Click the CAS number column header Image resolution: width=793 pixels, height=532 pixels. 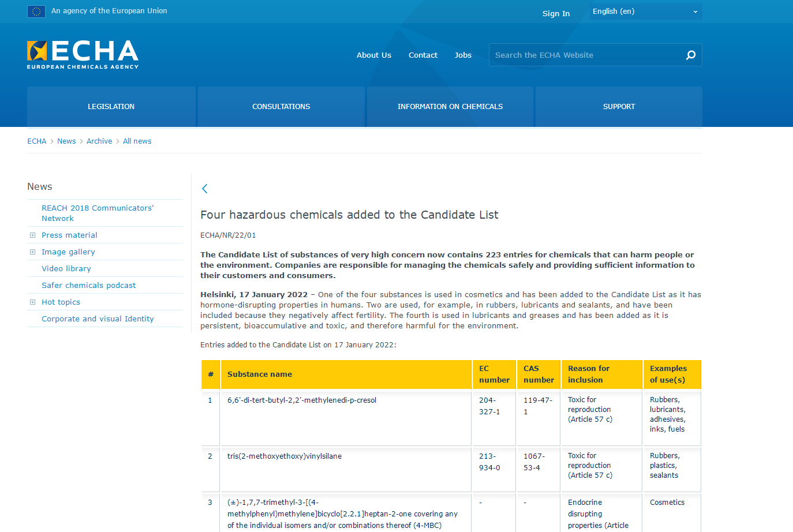[538, 374]
